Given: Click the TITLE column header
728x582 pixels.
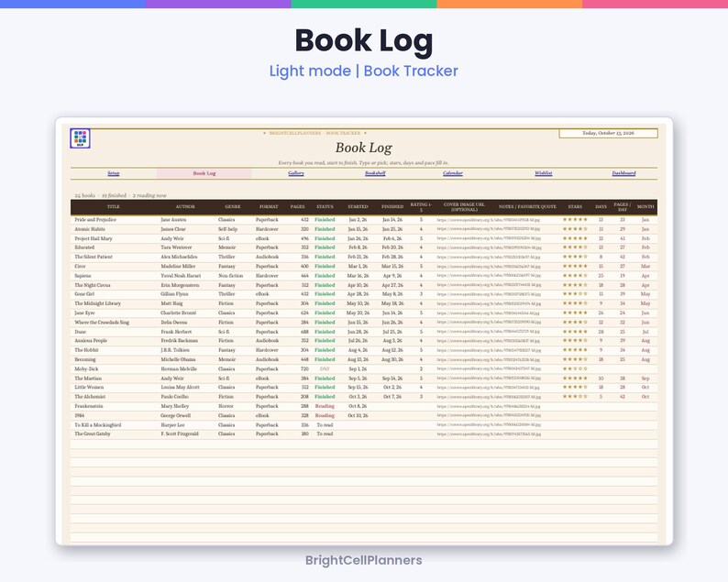Looking at the screenshot, I should [x=114, y=207].
